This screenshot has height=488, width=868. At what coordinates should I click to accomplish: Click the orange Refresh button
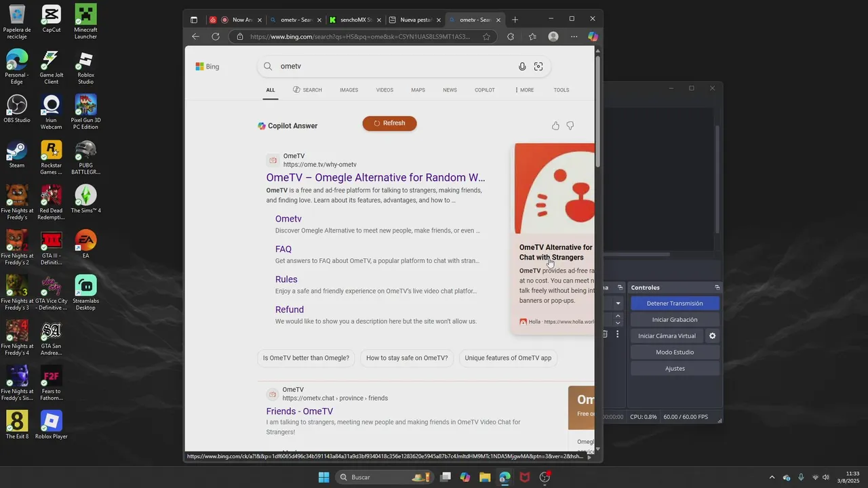pos(389,123)
